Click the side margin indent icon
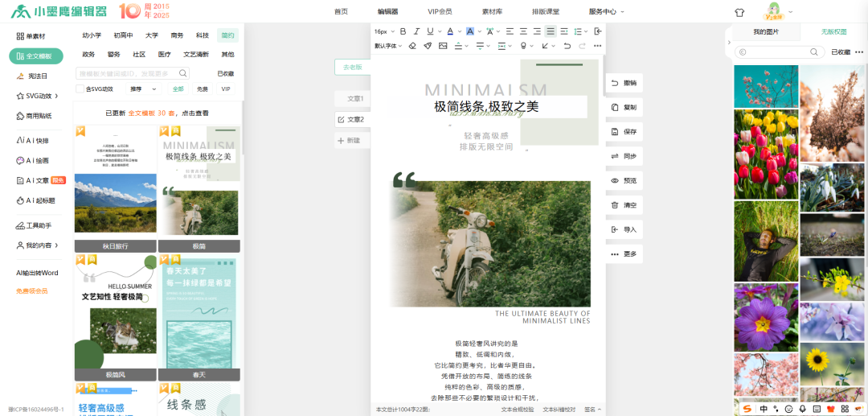 click(x=502, y=46)
